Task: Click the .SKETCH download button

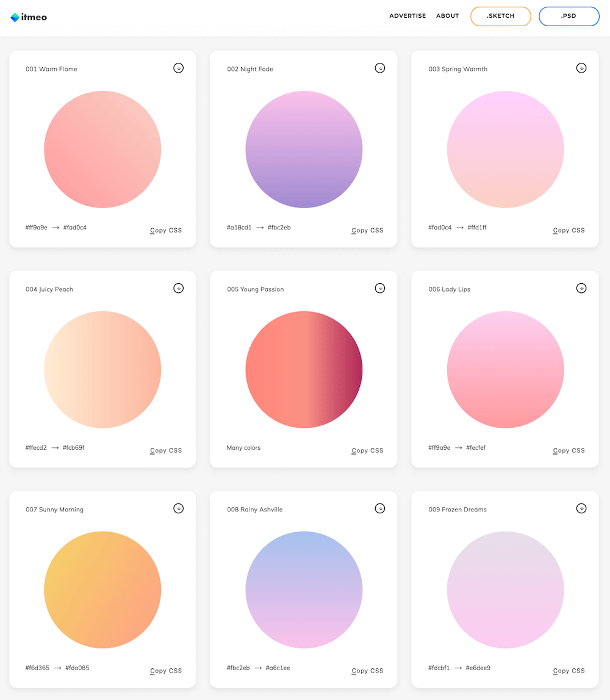Action: coord(501,16)
